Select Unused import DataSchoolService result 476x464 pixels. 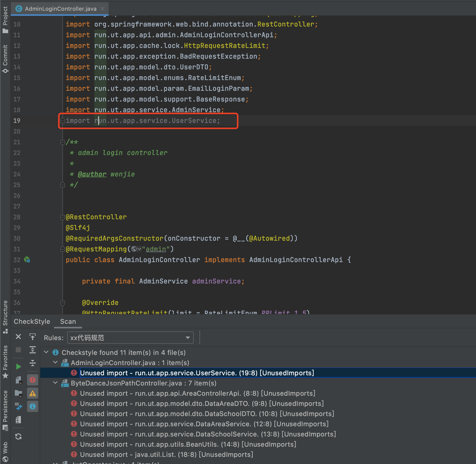(x=208, y=434)
